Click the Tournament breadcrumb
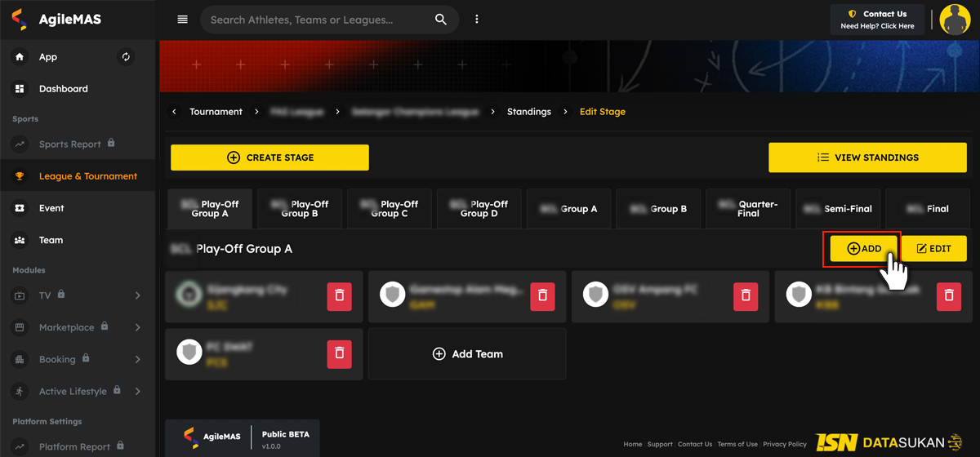 [216, 112]
